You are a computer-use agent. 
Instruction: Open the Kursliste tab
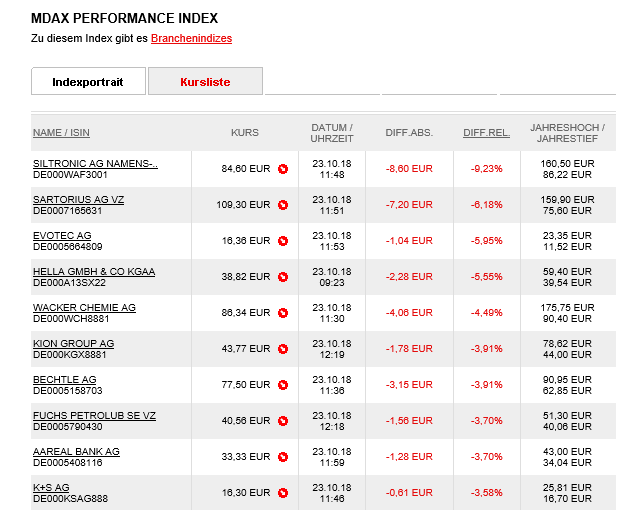(205, 82)
